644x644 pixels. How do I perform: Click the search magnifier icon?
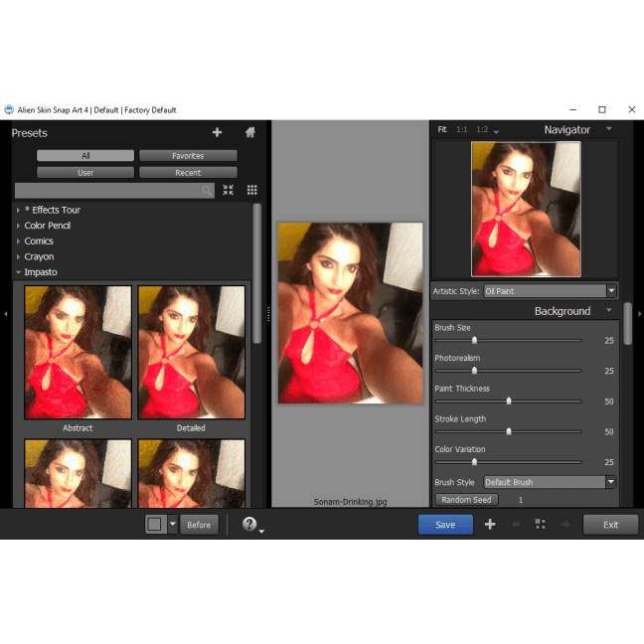pos(207,190)
